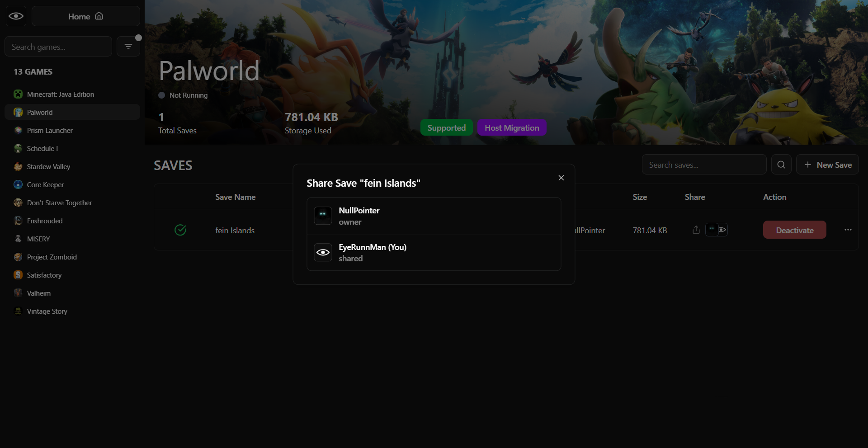Close the Share Save dialog

[x=561, y=178]
